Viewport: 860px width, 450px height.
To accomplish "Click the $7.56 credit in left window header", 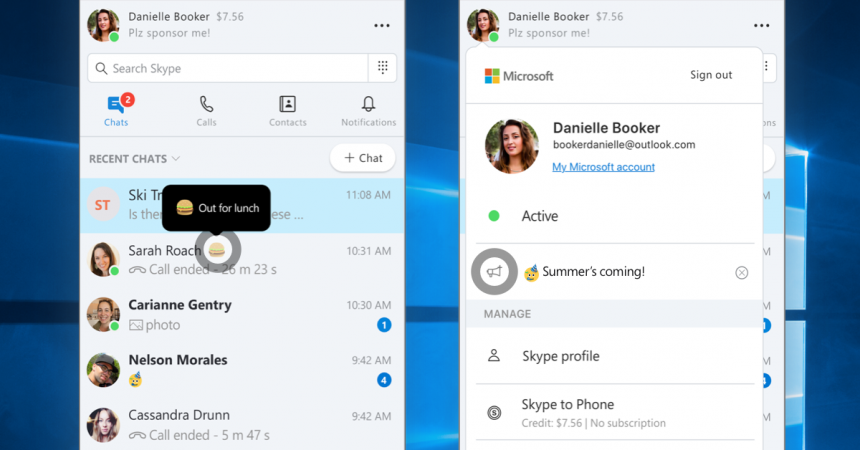I will [x=230, y=16].
